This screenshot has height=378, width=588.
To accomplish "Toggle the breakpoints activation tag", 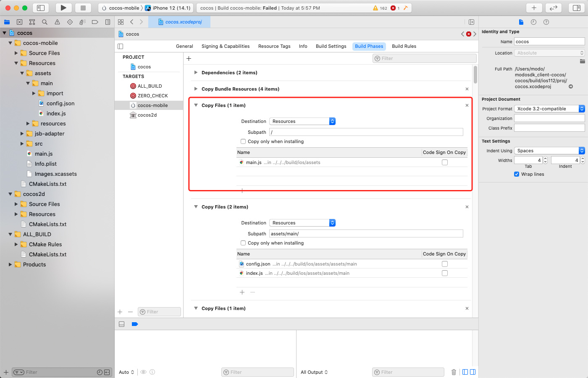I will click(x=135, y=324).
